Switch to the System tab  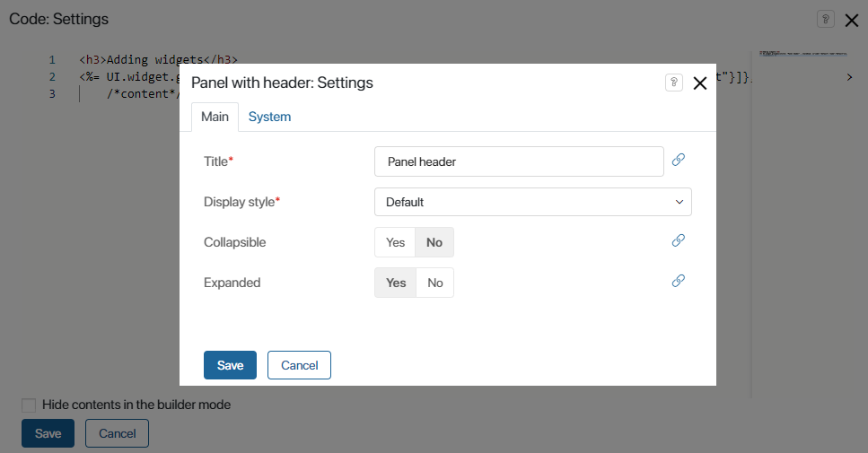click(269, 117)
